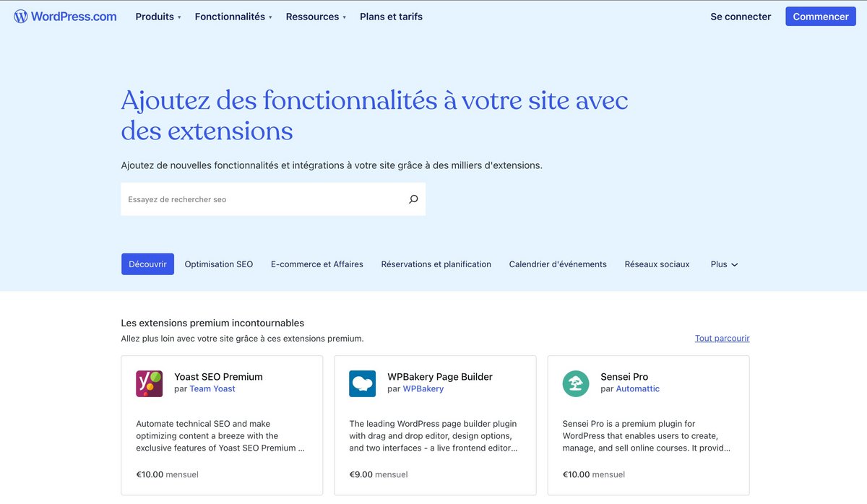Expand the Fonctionnalités menu

(x=233, y=17)
